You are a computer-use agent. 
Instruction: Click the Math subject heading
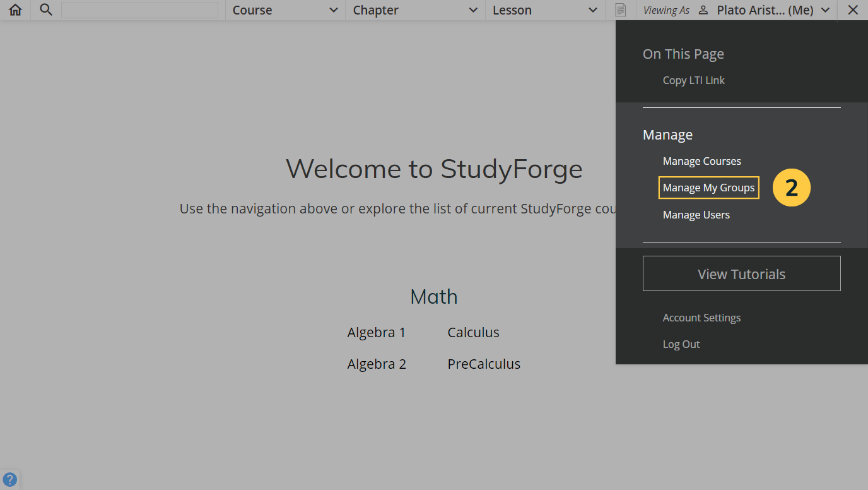434,296
